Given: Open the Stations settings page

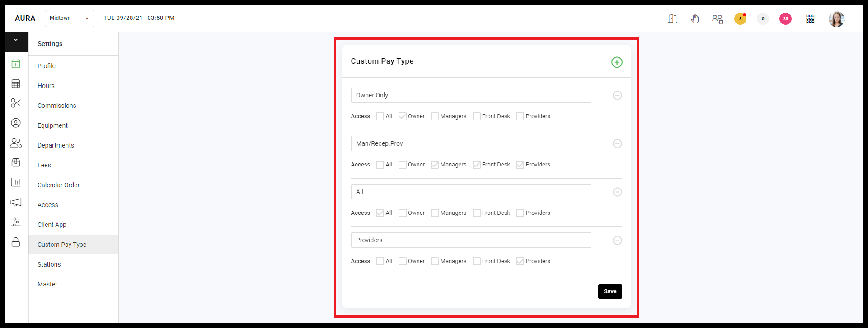Looking at the screenshot, I should 49,264.
